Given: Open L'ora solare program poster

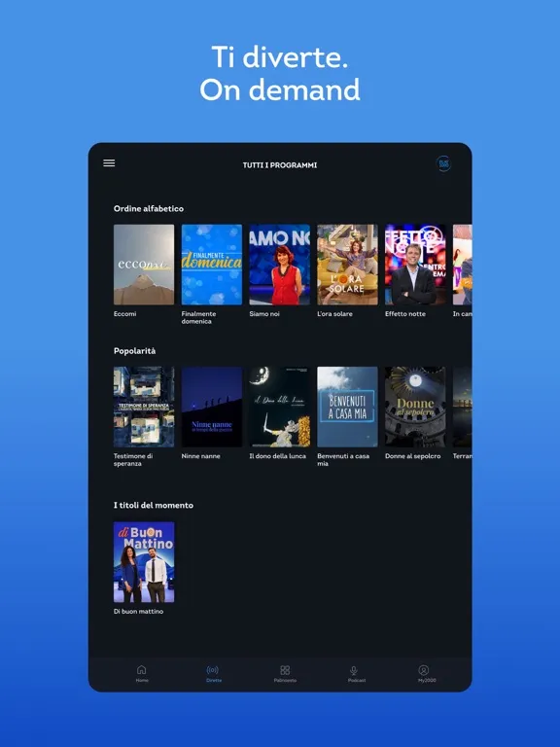Looking at the screenshot, I should tap(348, 265).
